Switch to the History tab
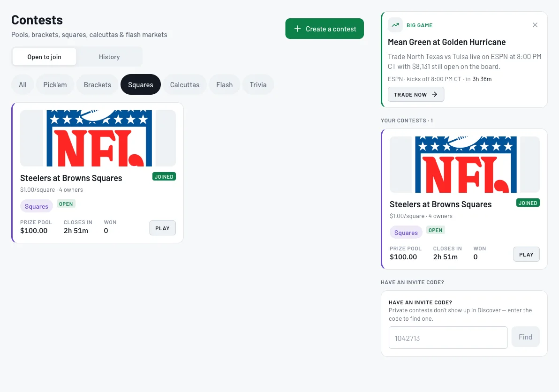Viewport: 559px width, 392px height. tap(109, 57)
